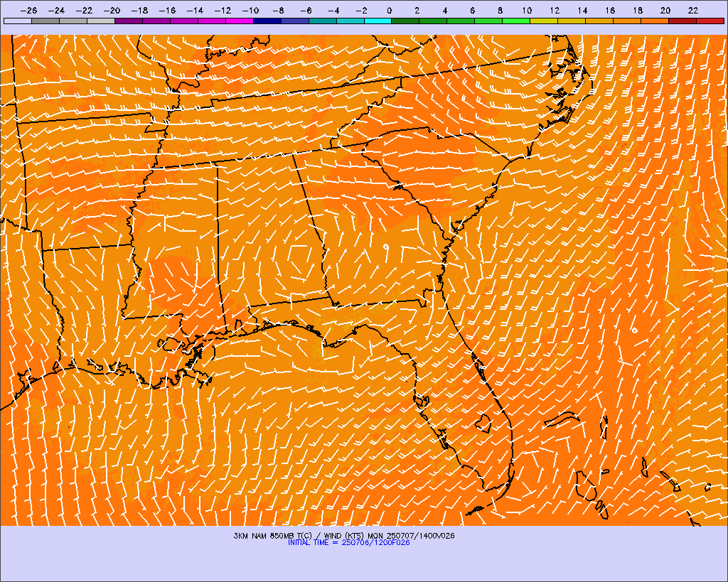
Task: Click the "MON 250707/1400V026" valid time text
Action: 412,536
